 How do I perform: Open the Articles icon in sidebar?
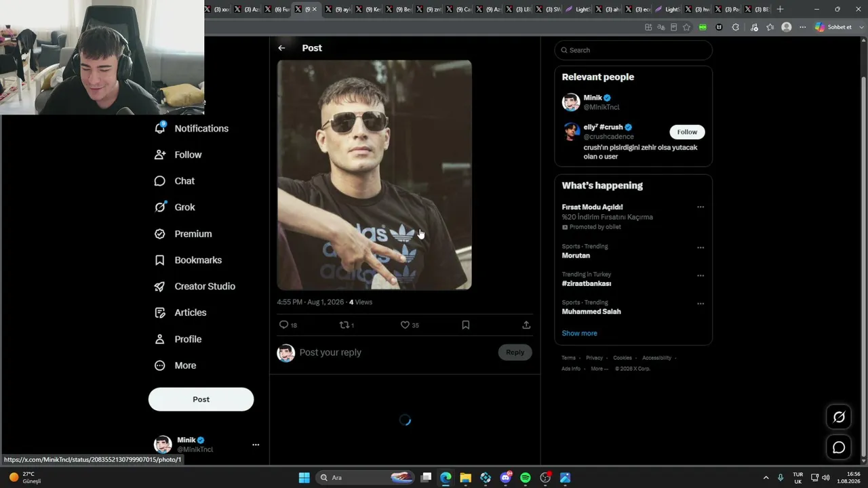pyautogui.click(x=160, y=313)
